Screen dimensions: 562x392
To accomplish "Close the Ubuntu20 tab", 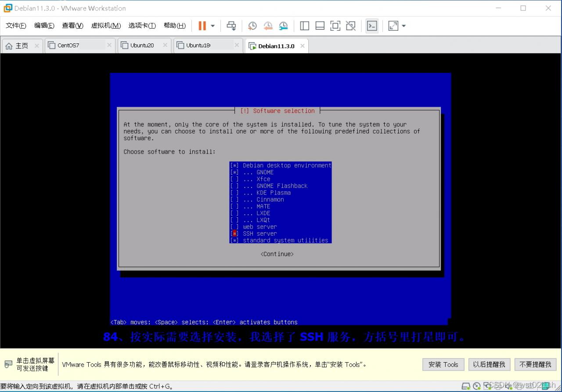I will pos(165,45).
